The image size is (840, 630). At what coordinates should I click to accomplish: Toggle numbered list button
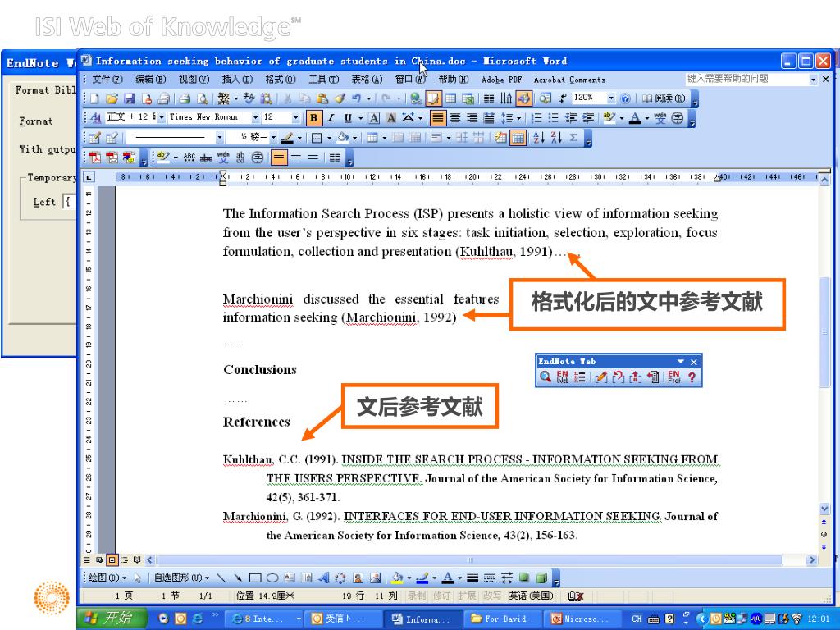[x=536, y=118]
